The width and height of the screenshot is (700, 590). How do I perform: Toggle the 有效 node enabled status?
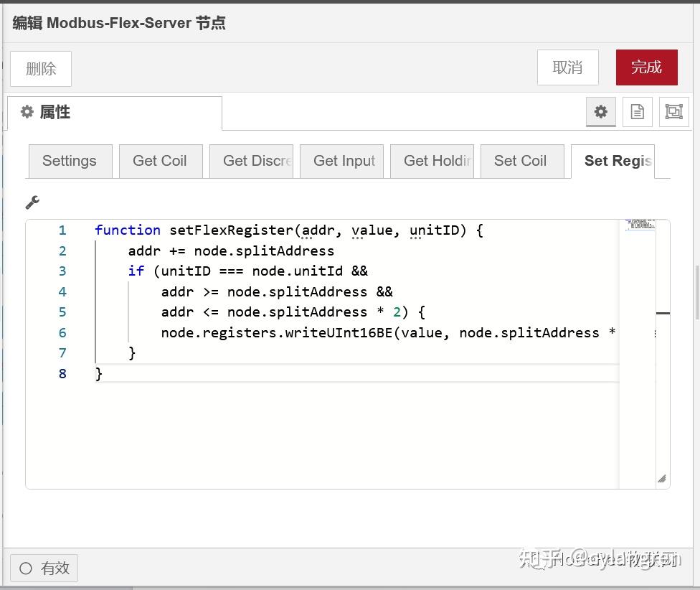44,568
